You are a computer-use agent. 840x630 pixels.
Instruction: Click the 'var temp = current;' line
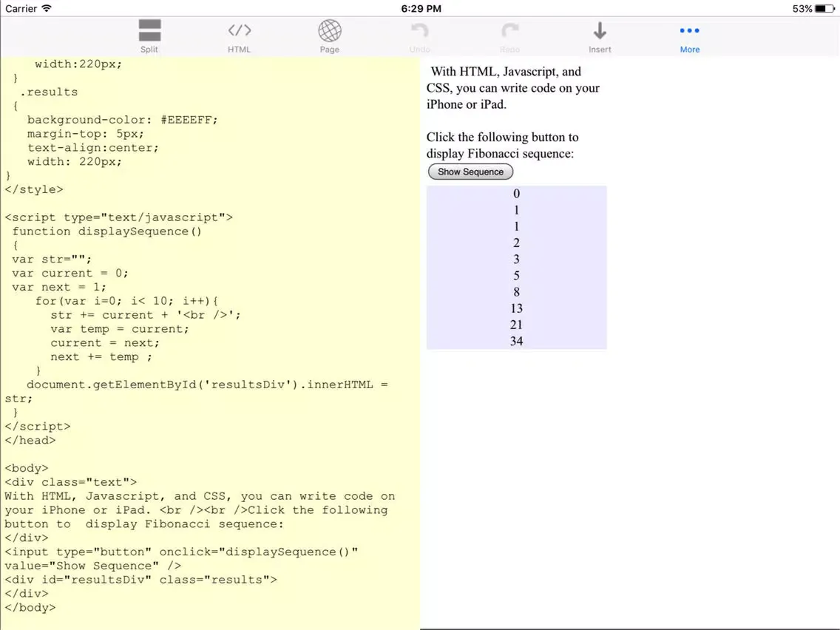[120, 329]
